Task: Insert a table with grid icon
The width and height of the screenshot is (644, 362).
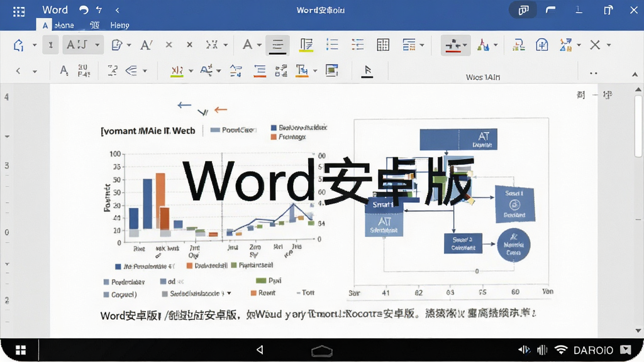Action: click(383, 45)
